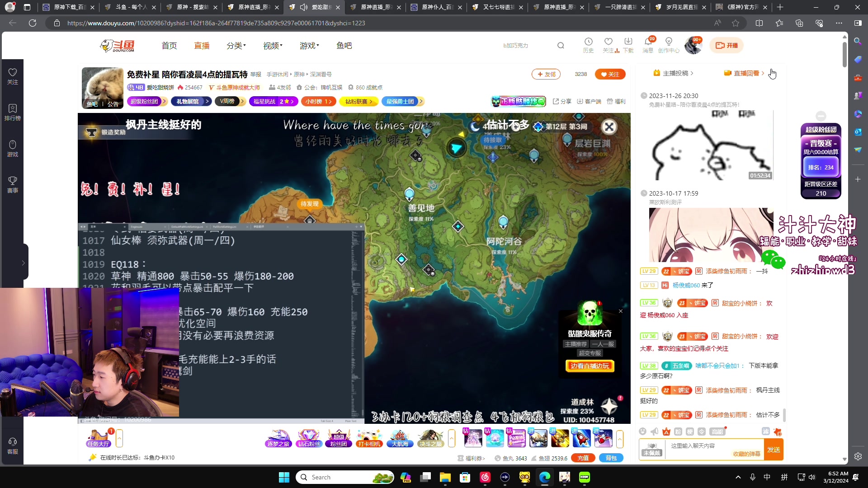Open the 关注 heart icon in header
This screenshot has width=868, height=488.
609,45
